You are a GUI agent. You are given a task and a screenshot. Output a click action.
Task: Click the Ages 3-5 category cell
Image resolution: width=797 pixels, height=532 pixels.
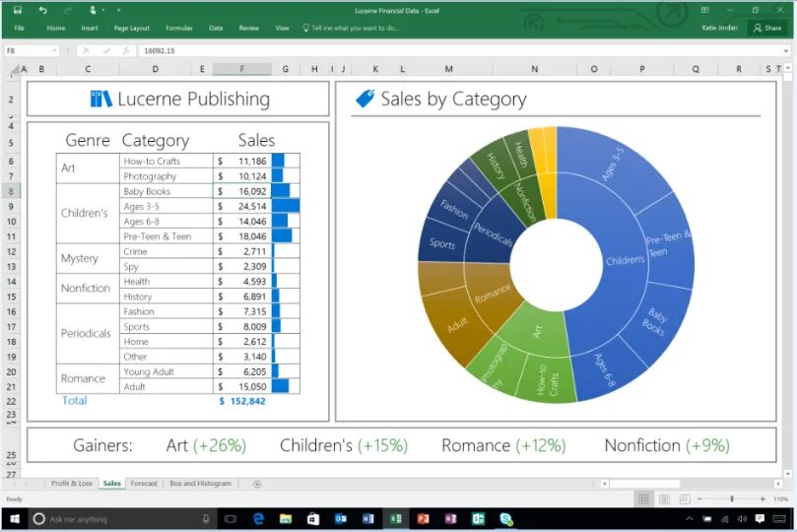[166, 206]
